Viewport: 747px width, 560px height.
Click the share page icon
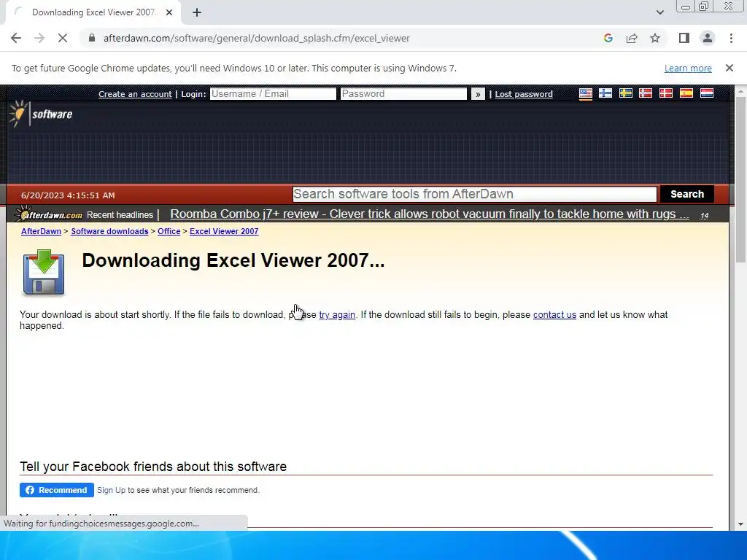pos(632,38)
